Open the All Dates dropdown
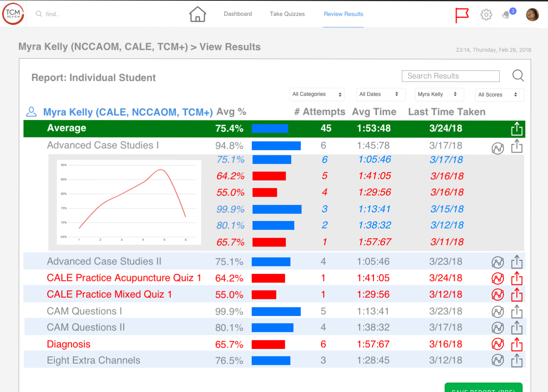This screenshot has height=392, width=548. point(380,94)
